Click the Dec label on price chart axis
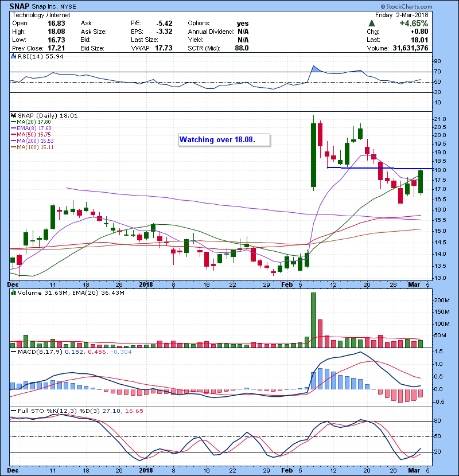Image resolution: width=459 pixels, height=476 pixels. (13, 285)
